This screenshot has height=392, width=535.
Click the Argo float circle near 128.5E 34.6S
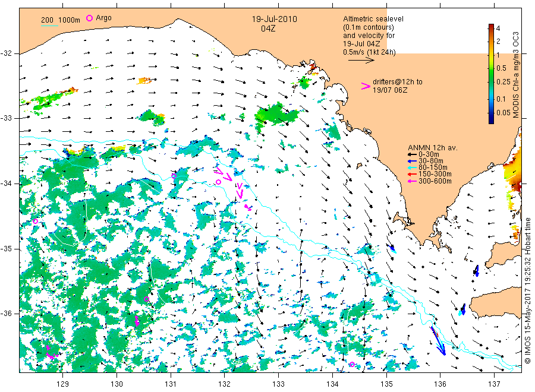click(x=35, y=221)
